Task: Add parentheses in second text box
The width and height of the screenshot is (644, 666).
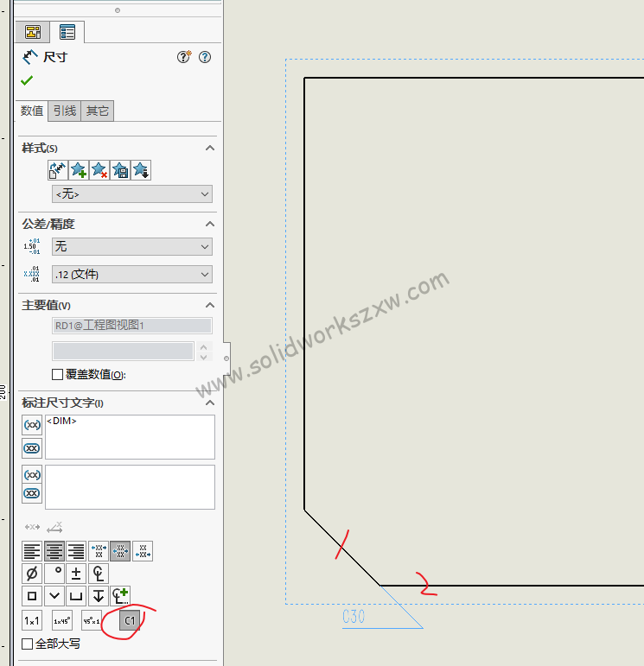Action: [32, 474]
